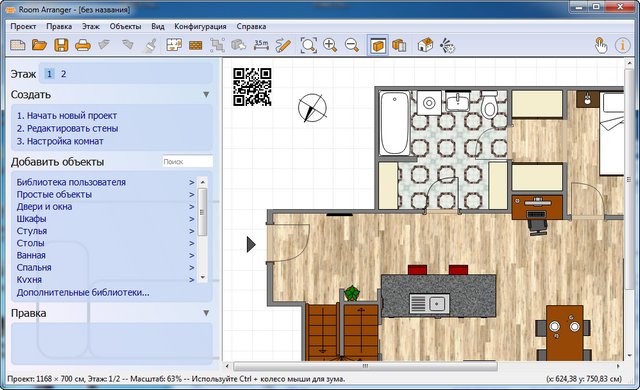Open the Конфигурация menu
This screenshot has width=640, height=390.
point(200,27)
